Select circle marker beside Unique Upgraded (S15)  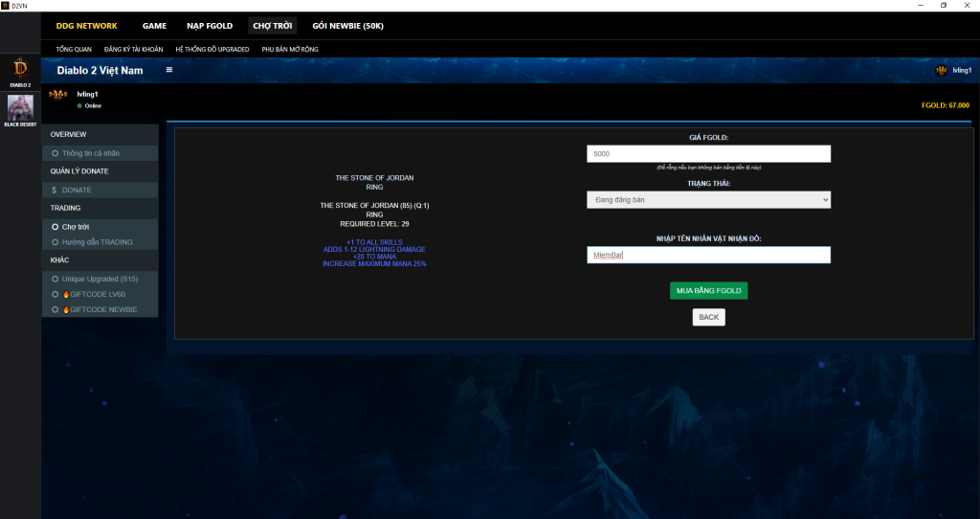coord(55,279)
